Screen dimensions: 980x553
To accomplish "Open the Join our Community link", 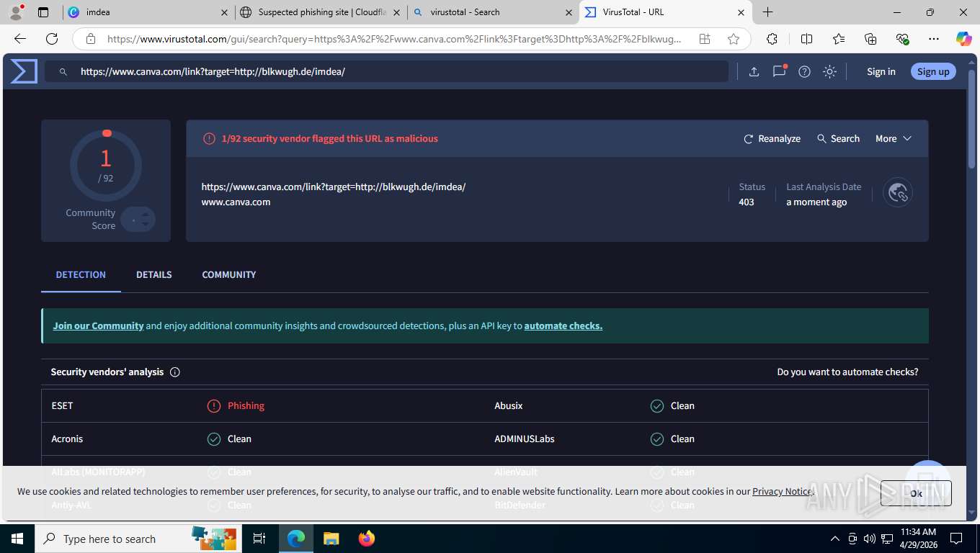I will [x=98, y=325].
